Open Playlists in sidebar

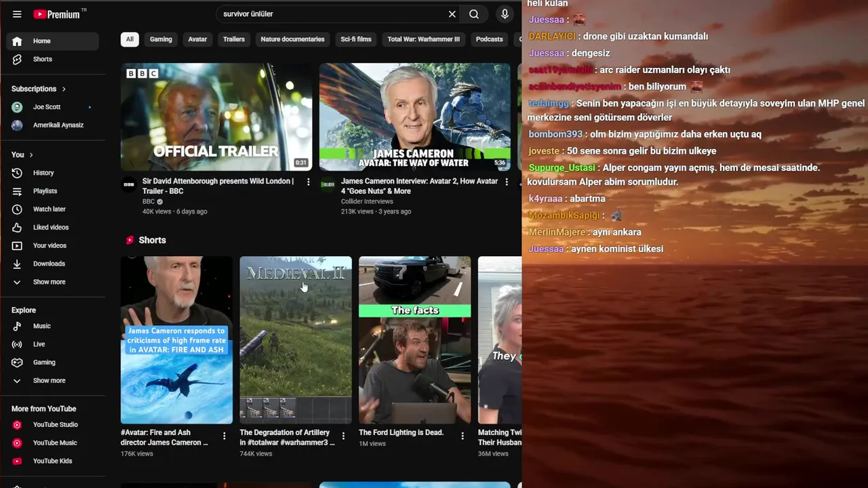point(52,191)
